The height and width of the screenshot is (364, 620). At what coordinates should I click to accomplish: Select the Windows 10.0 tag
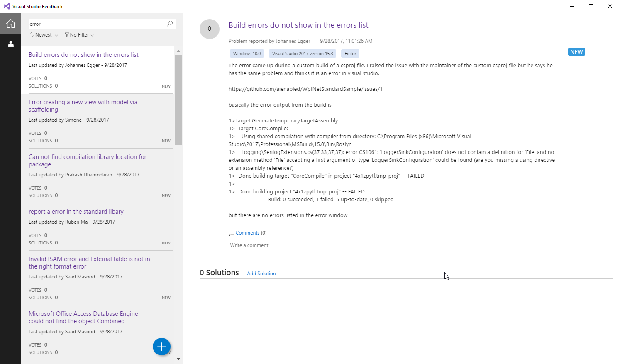point(247,54)
